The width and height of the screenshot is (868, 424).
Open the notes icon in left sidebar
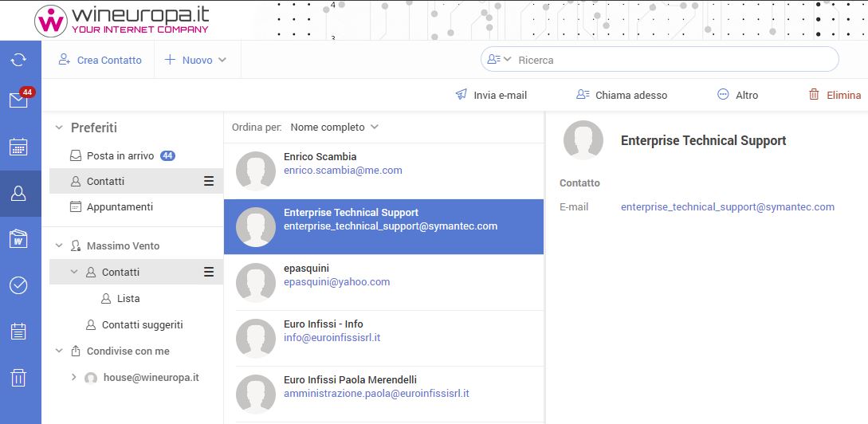pyautogui.click(x=18, y=332)
